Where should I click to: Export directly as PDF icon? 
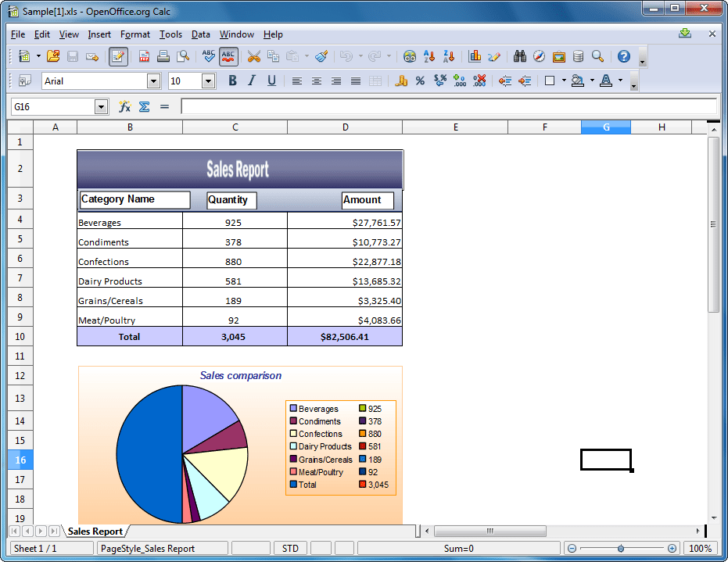[x=144, y=56]
